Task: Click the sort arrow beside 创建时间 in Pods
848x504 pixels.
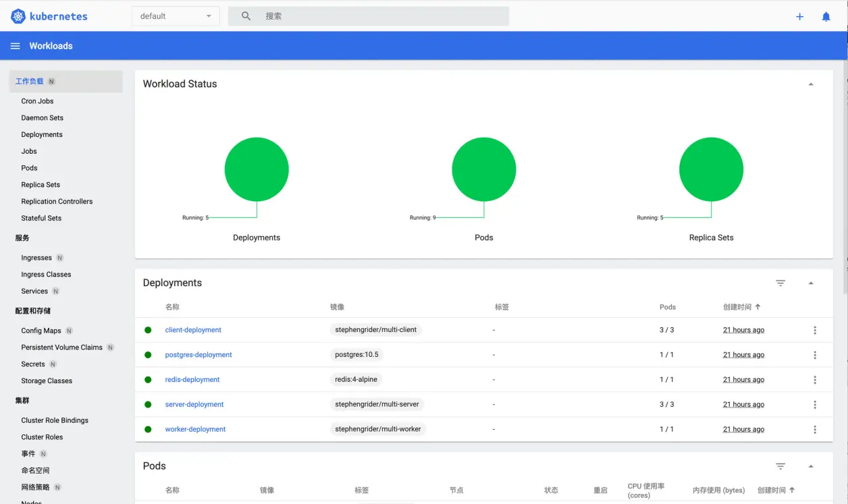Action: pyautogui.click(x=792, y=491)
